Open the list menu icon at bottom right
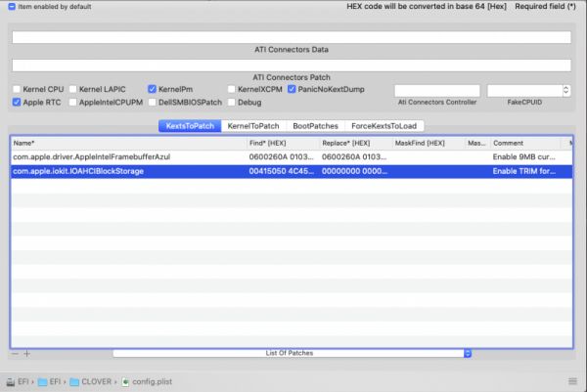The height and width of the screenshot is (392, 587). 572,381
